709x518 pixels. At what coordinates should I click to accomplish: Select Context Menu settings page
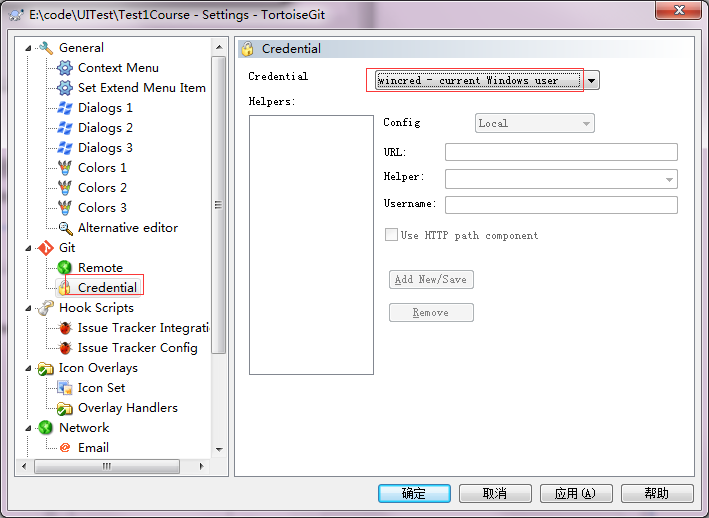[x=118, y=68]
